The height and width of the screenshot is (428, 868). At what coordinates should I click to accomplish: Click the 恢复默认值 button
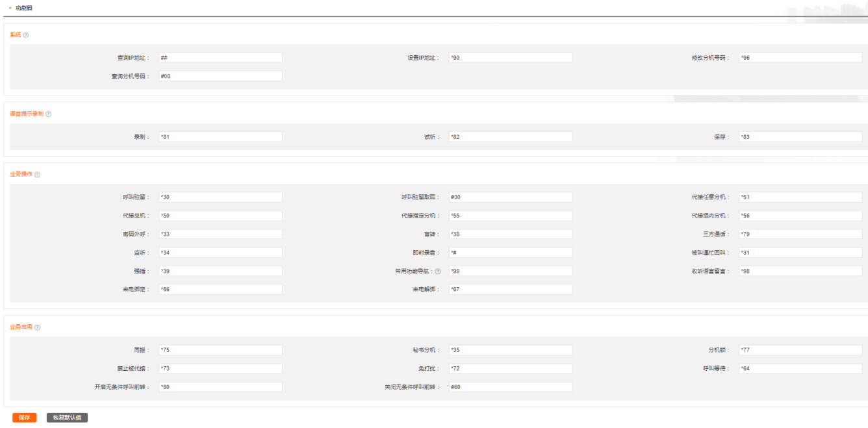point(67,418)
